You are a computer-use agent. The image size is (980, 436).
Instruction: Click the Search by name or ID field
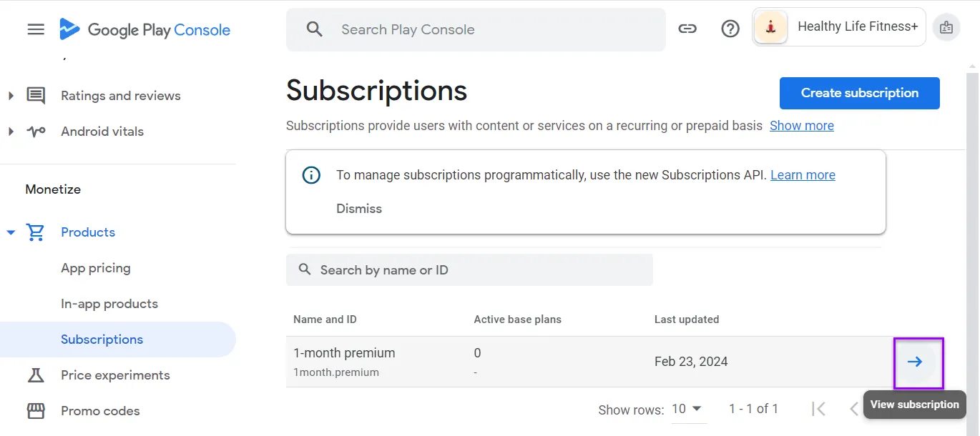click(469, 269)
